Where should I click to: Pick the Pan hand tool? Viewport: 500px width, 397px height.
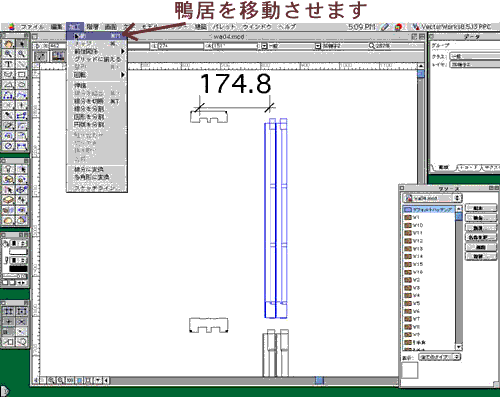click(x=8, y=44)
